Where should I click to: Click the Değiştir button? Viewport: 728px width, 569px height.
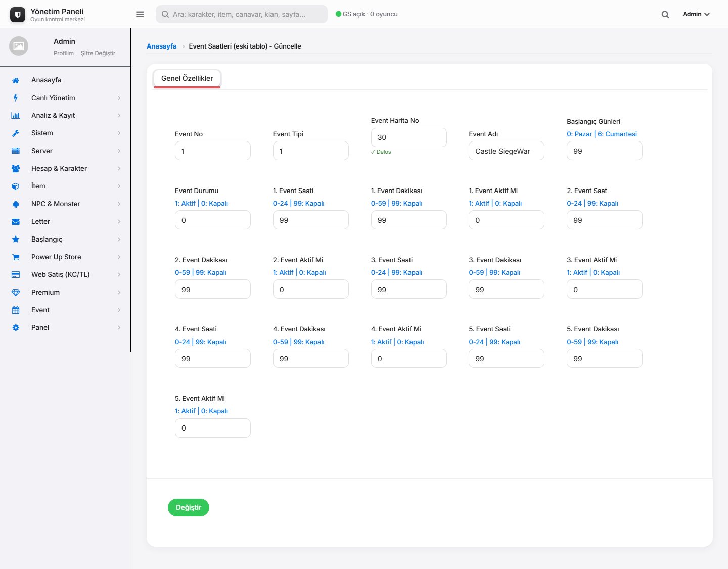(x=189, y=507)
